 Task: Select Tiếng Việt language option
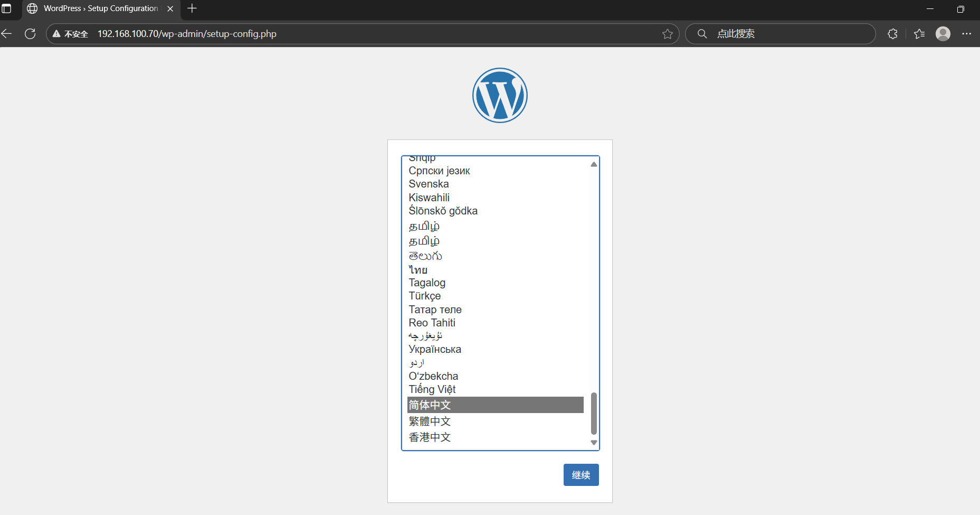(496, 389)
